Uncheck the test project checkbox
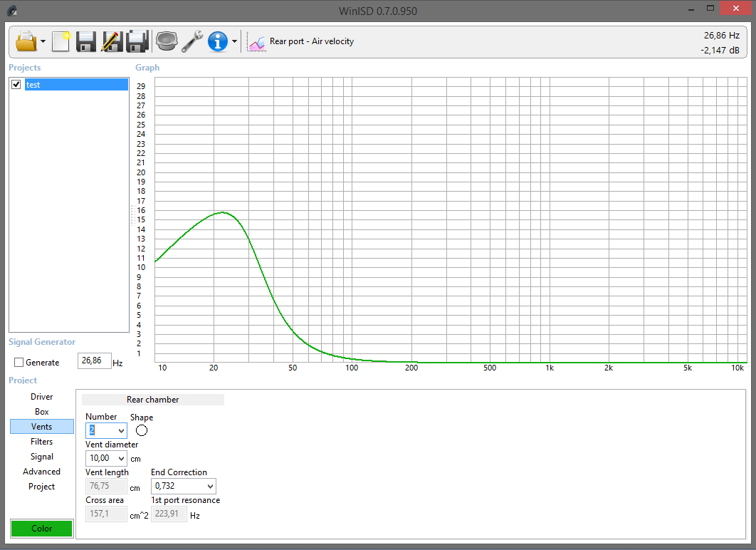The height and width of the screenshot is (550, 756). click(16, 85)
